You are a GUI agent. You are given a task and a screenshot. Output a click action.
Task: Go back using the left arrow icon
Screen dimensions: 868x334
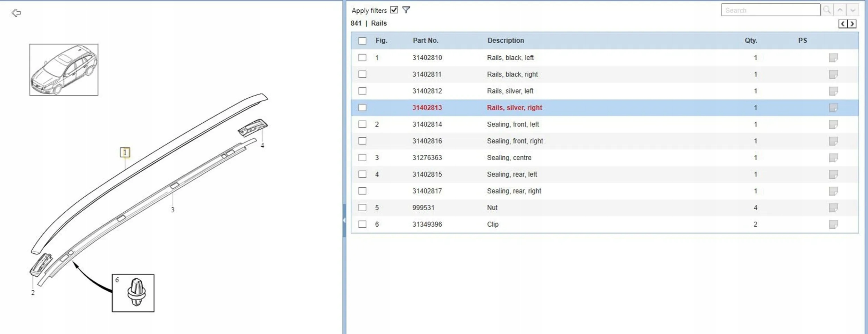point(16,13)
